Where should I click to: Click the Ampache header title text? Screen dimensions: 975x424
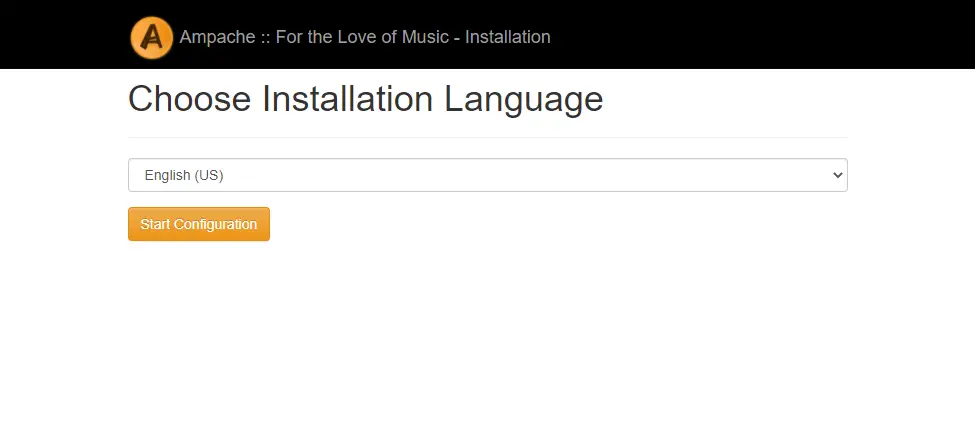point(365,37)
